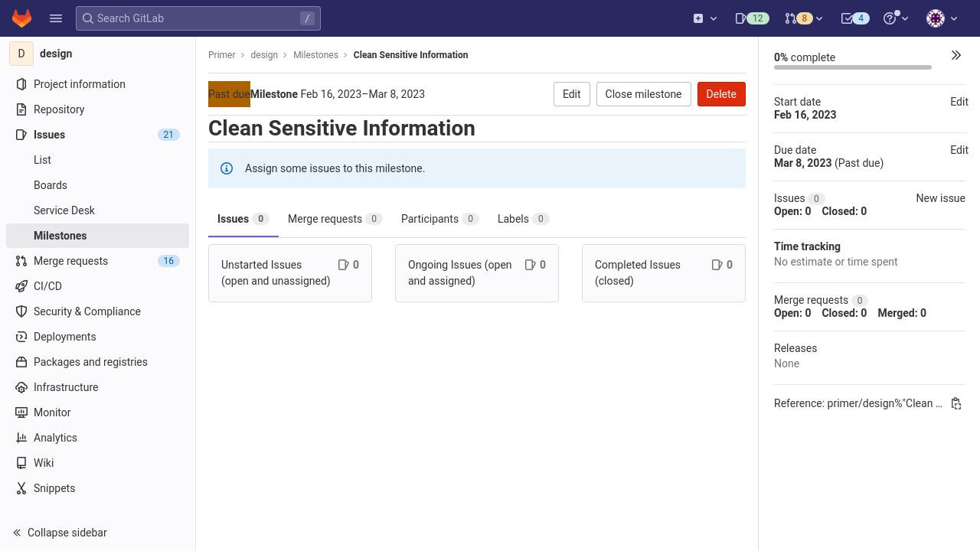The width and height of the screenshot is (980, 551).
Task: Switch to the Merge requests tab
Action: 335,219
